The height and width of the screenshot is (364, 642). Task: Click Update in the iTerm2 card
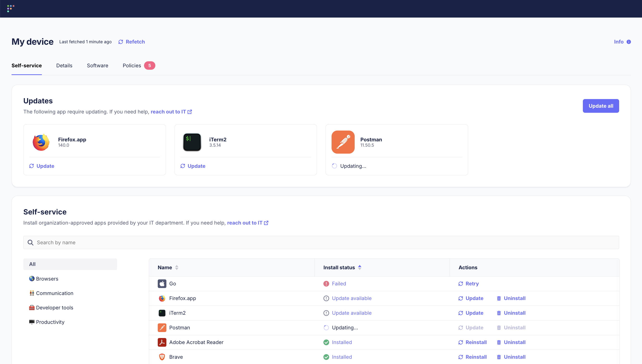click(193, 166)
